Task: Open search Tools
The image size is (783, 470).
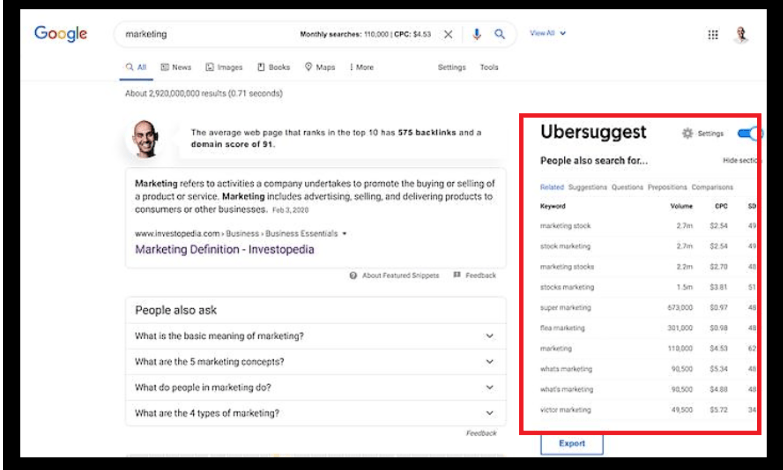Action: click(x=489, y=67)
